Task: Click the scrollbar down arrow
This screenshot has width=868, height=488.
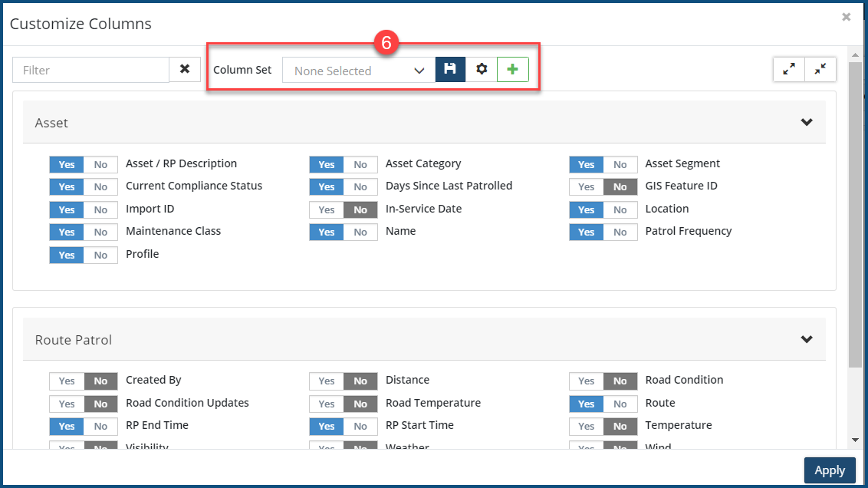Action: [x=855, y=440]
